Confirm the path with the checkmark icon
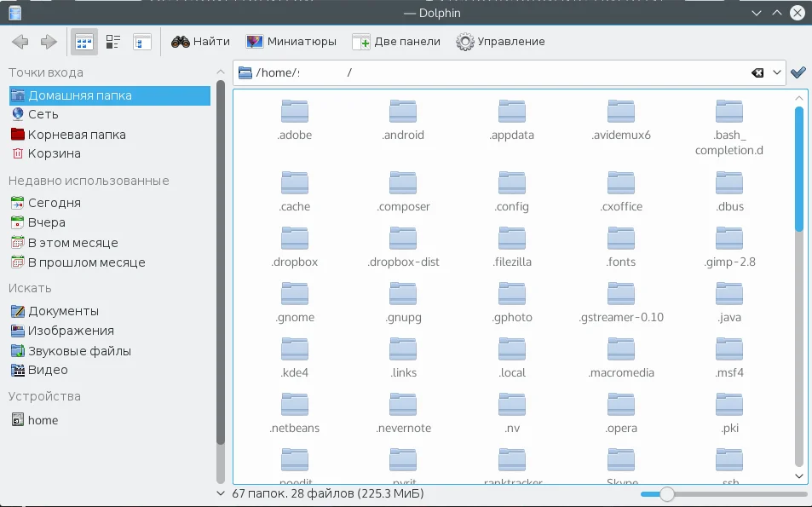 (x=798, y=73)
